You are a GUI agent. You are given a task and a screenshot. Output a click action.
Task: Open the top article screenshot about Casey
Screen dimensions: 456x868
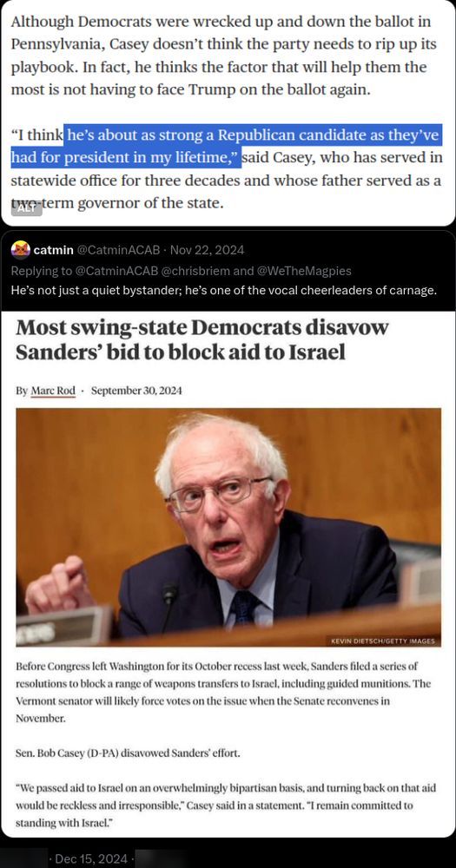coord(228,112)
